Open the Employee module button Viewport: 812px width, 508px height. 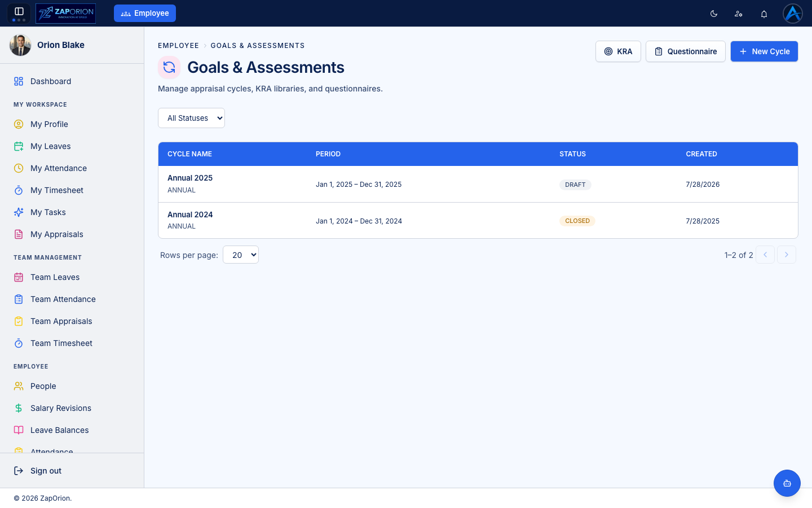(145, 13)
